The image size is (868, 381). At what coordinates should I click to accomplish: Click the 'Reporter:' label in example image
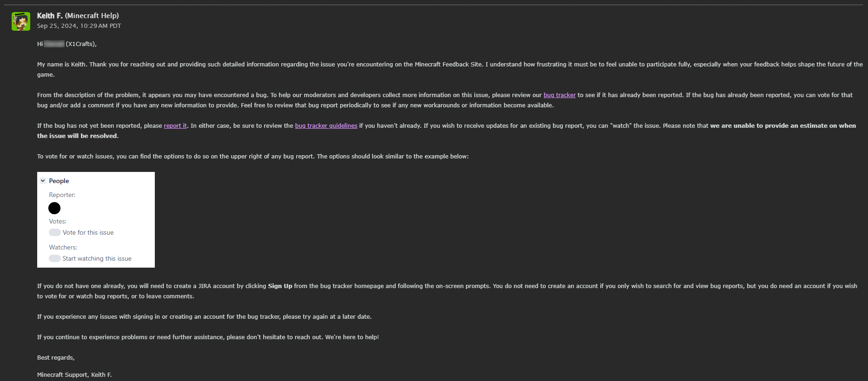point(62,195)
